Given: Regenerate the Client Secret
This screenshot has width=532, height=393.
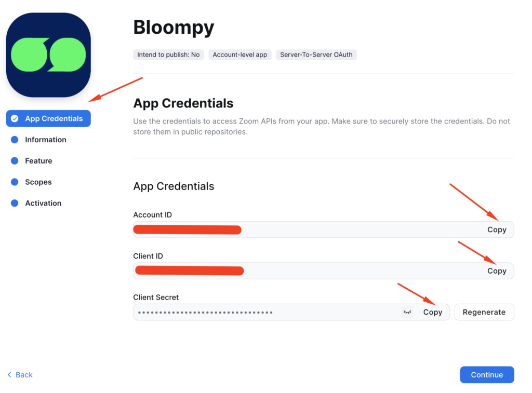Looking at the screenshot, I should 484,312.
